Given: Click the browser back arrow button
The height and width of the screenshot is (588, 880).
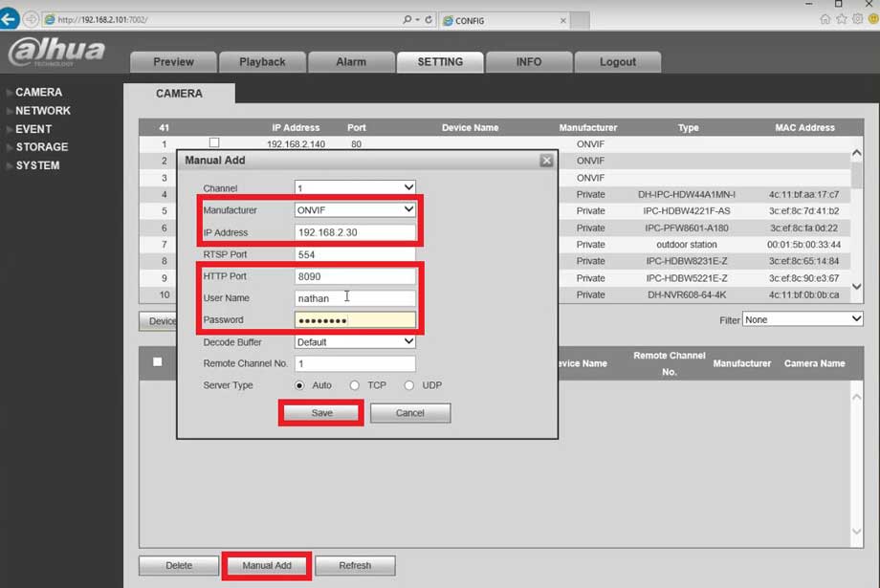Looking at the screenshot, I should click(x=10, y=19).
